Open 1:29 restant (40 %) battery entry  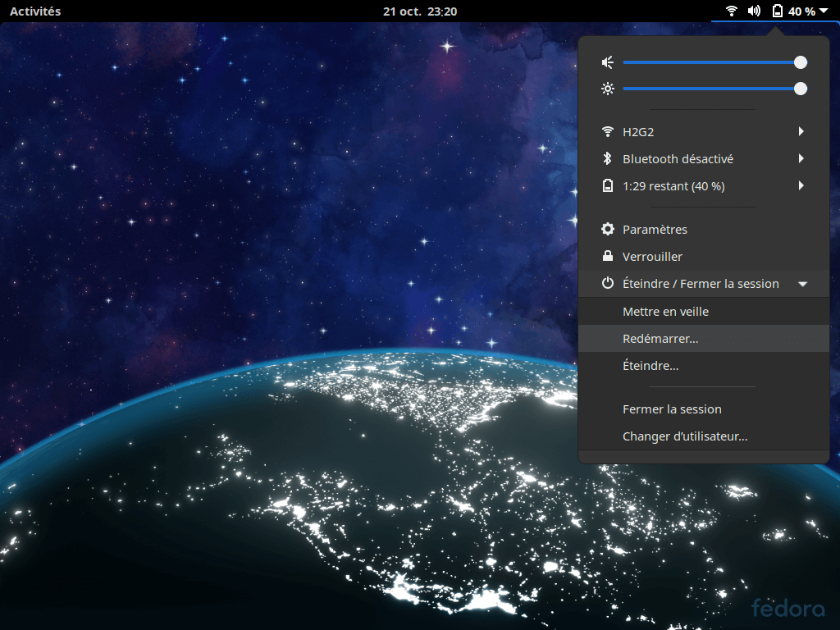coord(704,186)
